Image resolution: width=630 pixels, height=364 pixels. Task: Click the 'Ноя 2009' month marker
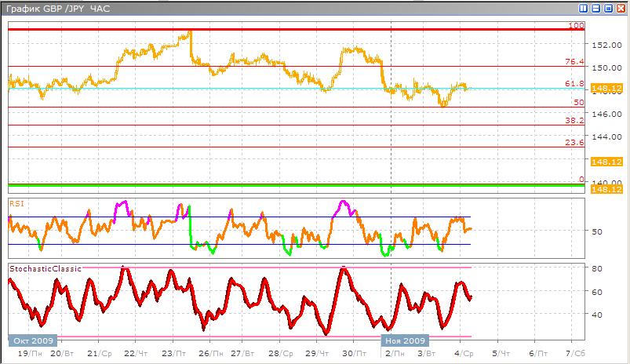pos(405,340)
